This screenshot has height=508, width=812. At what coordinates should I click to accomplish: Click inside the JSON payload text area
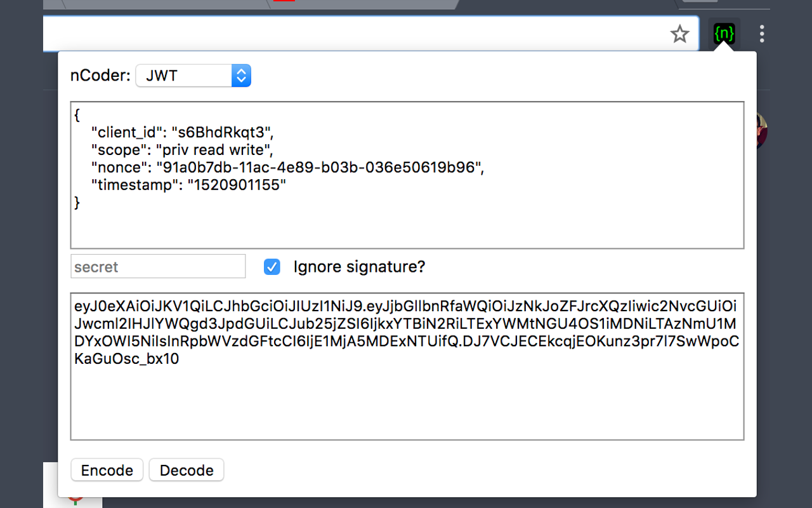click(x=407, y=175)
